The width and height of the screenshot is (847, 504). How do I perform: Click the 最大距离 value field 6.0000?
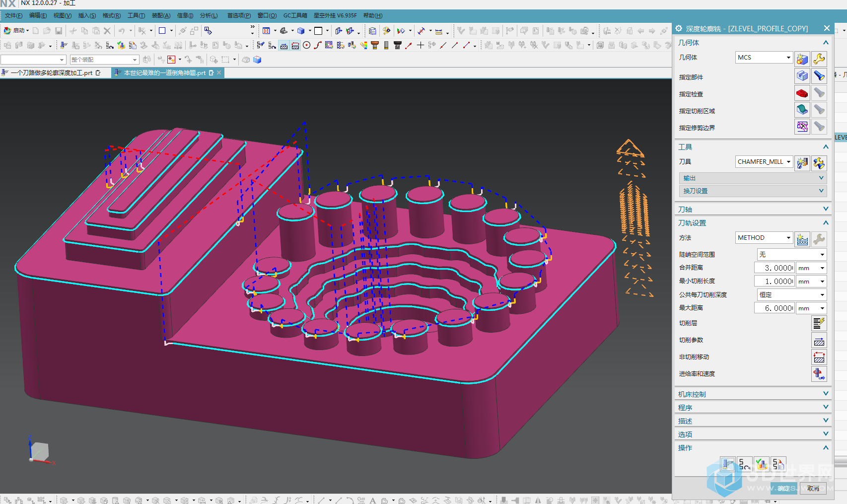pyautogui.click(x=774, y=308)
